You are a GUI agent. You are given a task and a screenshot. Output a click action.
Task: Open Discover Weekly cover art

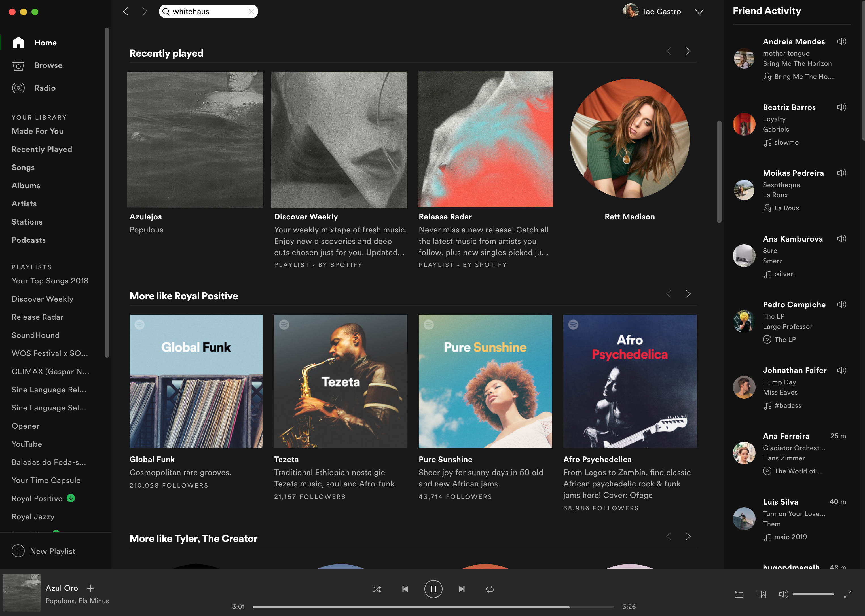339,140
